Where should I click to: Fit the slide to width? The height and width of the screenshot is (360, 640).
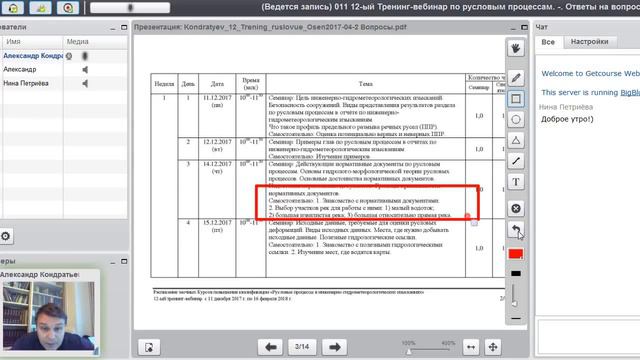(471, 347)
